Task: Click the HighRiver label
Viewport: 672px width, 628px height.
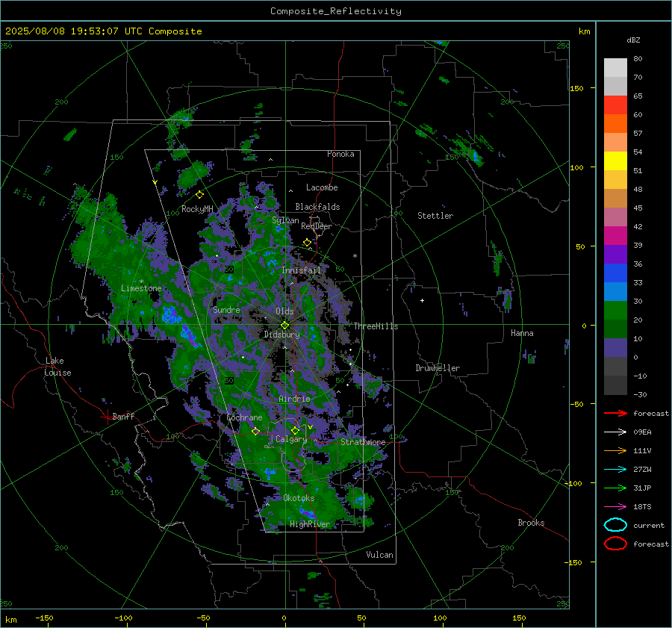Action: pos(310,524)
